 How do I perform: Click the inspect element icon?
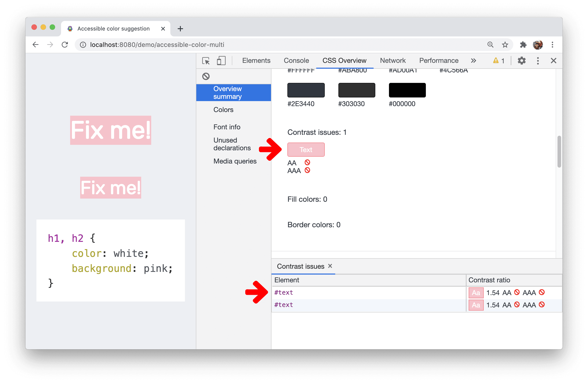tap(206, 60)
